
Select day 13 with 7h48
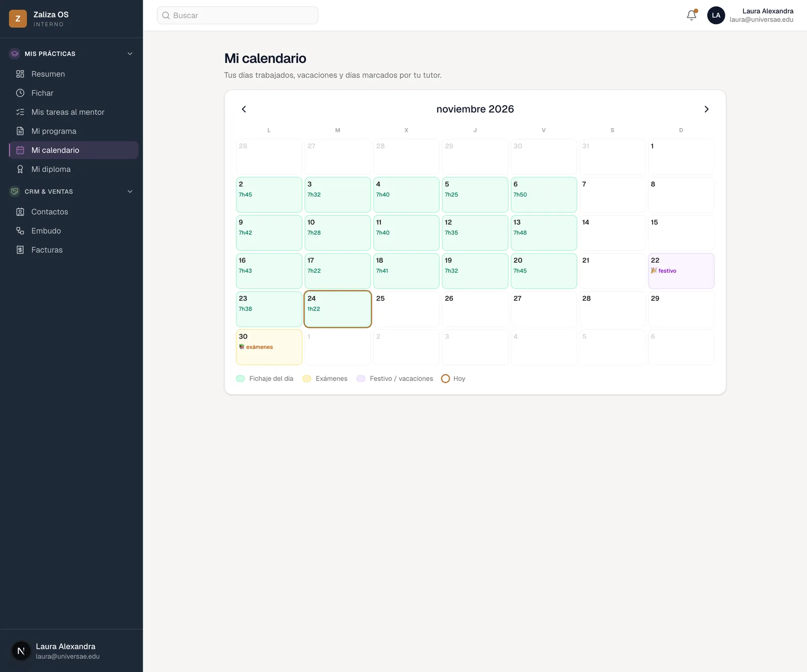[544, 233]
